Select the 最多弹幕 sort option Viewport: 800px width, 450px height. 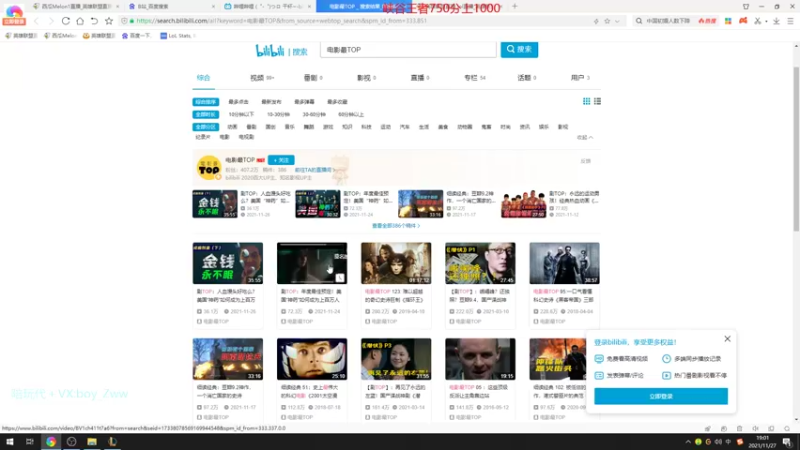coord(304,102)
